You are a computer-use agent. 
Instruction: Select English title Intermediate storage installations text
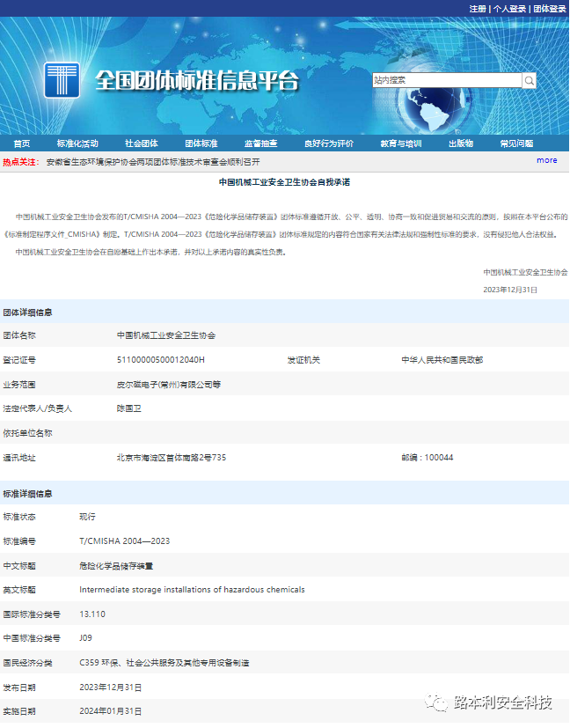[x=192, y=590]
